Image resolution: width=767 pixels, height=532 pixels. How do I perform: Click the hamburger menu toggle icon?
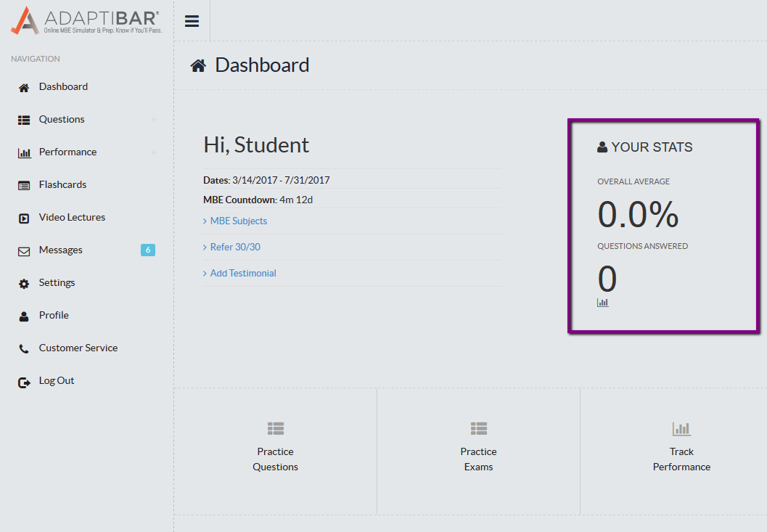192,21
